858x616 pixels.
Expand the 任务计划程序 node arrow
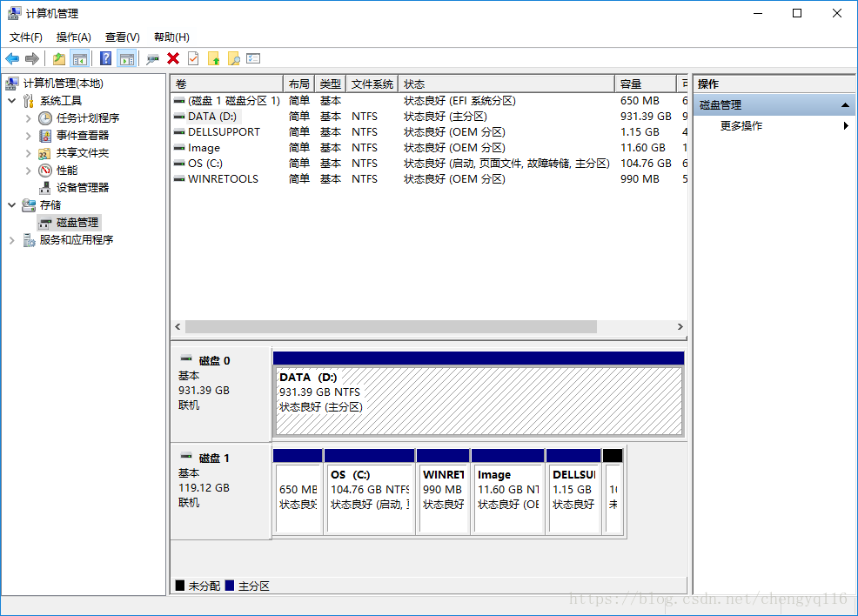pyautogui.click(x=29, y=118)
